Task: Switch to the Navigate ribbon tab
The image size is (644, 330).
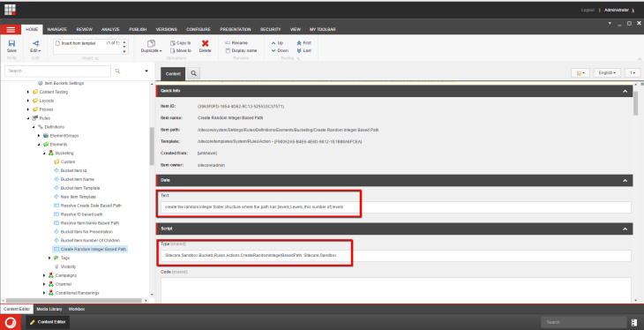Action: [57, 30]
